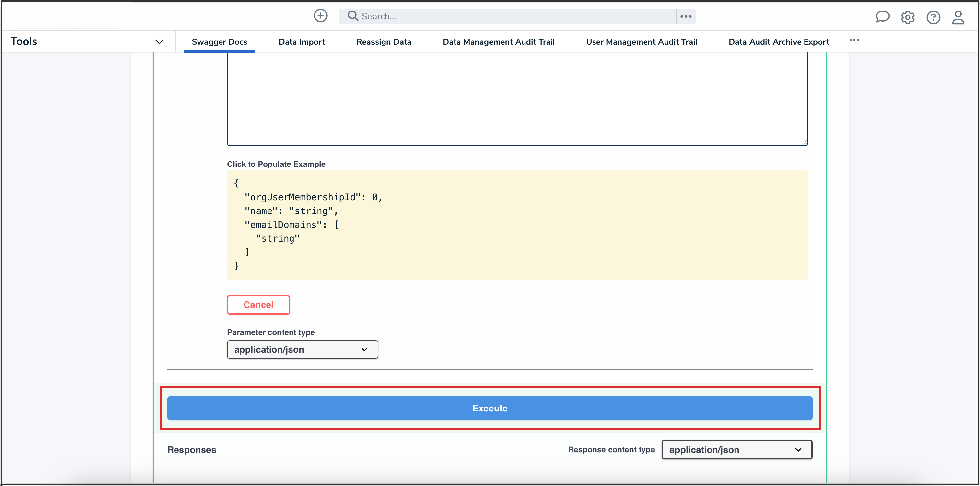Open the user profile icon
This screenshot has width=980, height=486.
(958, 17)
